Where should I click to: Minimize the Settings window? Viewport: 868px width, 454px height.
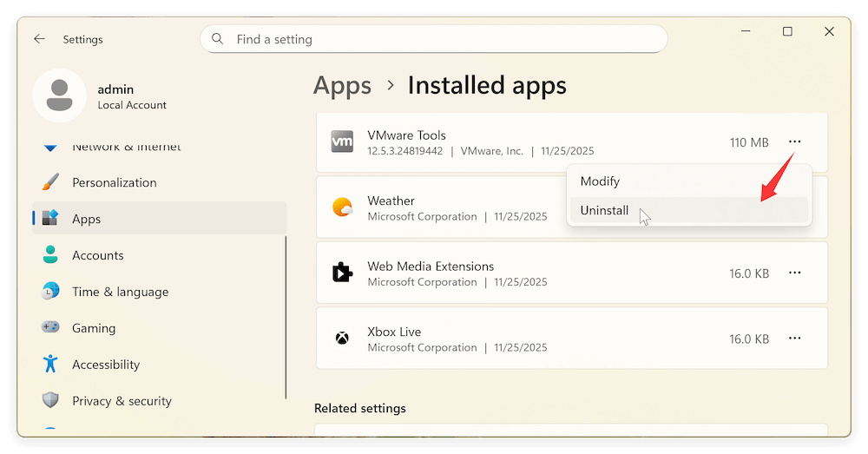[x=746, y=31]
